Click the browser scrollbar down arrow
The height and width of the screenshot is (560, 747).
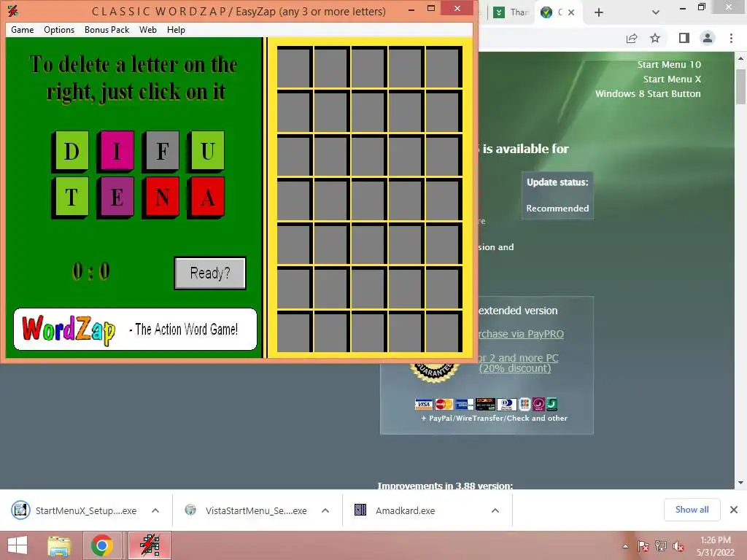(741, 483)
